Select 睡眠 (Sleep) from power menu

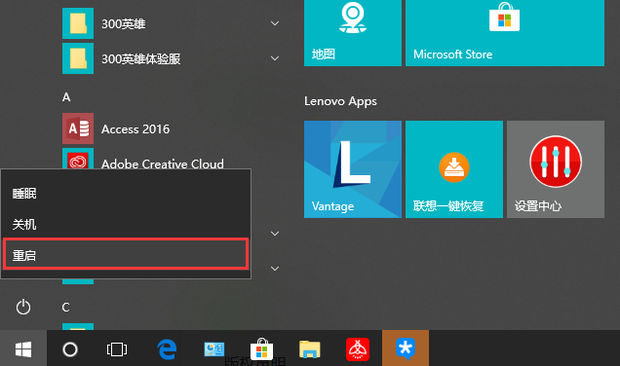click(126, 194)
